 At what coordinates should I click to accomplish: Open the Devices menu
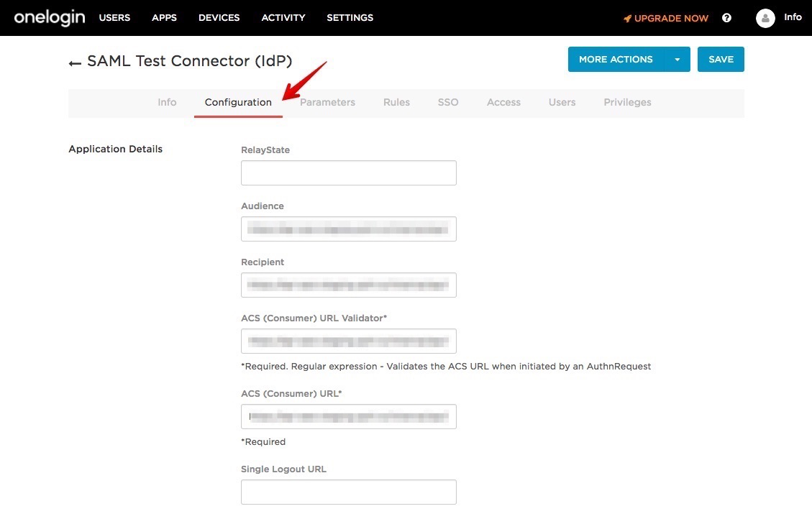(x=219, y=18)
